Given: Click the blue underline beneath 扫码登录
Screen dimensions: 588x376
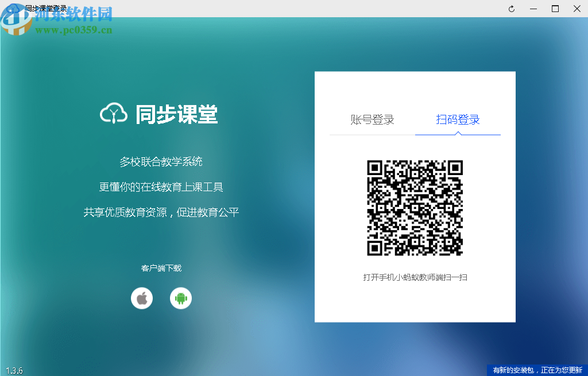Looking at the screenshot, I should pos(458,134).
